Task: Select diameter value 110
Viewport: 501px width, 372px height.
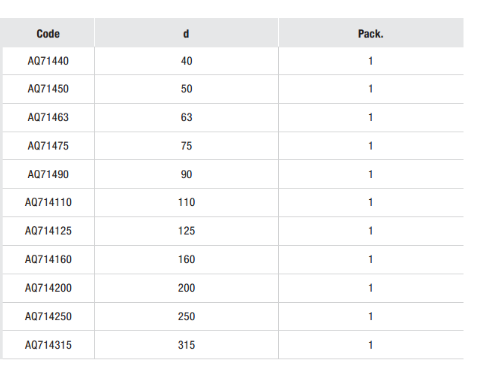Action: (186, 202)
